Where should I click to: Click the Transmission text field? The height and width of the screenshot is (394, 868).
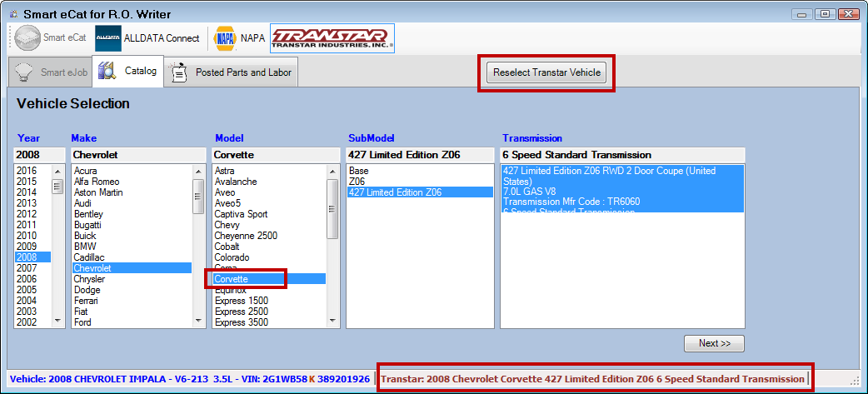(622, 155)
